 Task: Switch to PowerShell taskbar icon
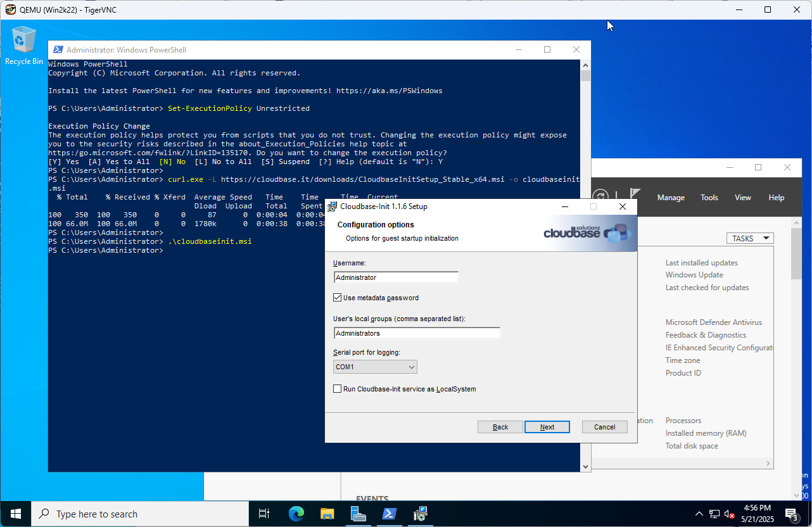point(390,514)
